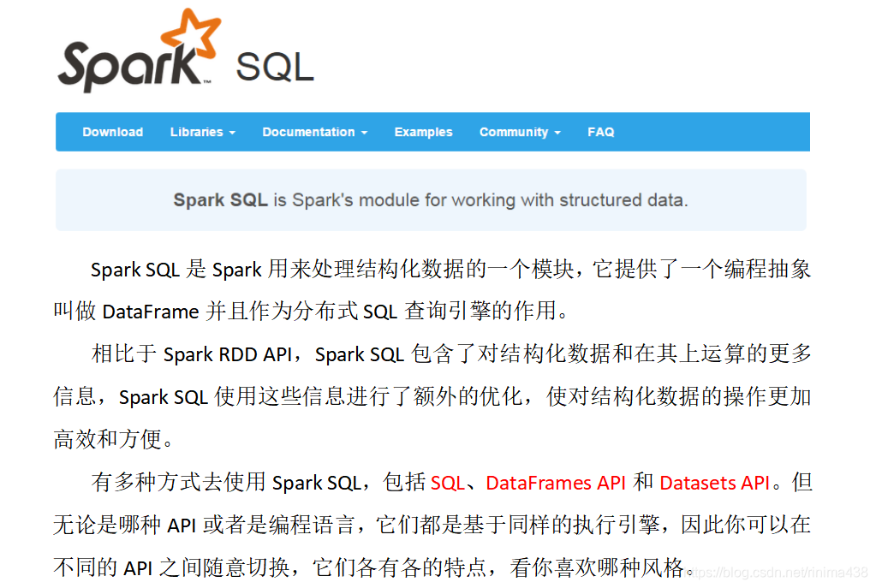Click the caret arrow next to Documentation
The image size is (876, 588).
point(364,133)
